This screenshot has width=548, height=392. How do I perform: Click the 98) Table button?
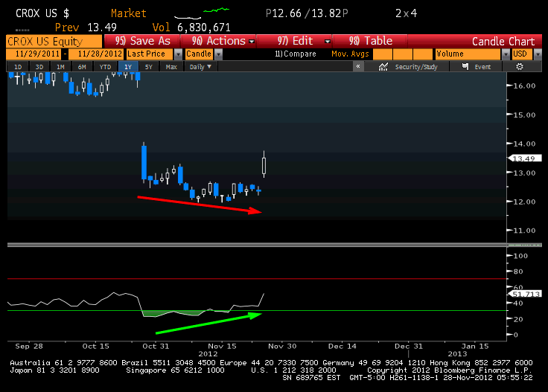pyautogui.click(x=370, y=41)
